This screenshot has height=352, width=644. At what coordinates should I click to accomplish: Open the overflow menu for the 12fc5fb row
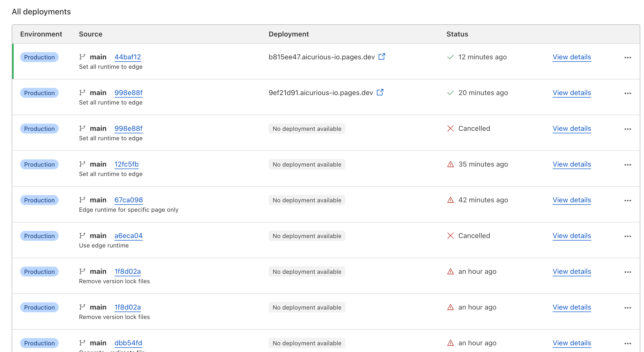pos(628,165)
